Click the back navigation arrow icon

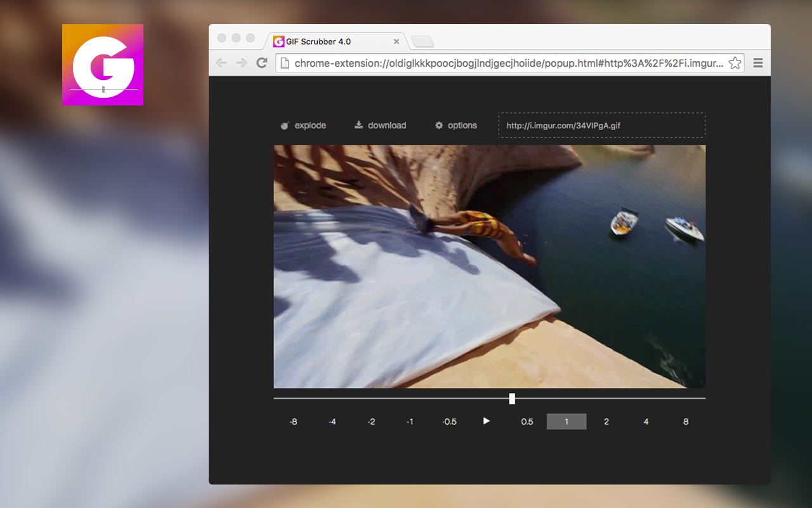click(221, 63)
